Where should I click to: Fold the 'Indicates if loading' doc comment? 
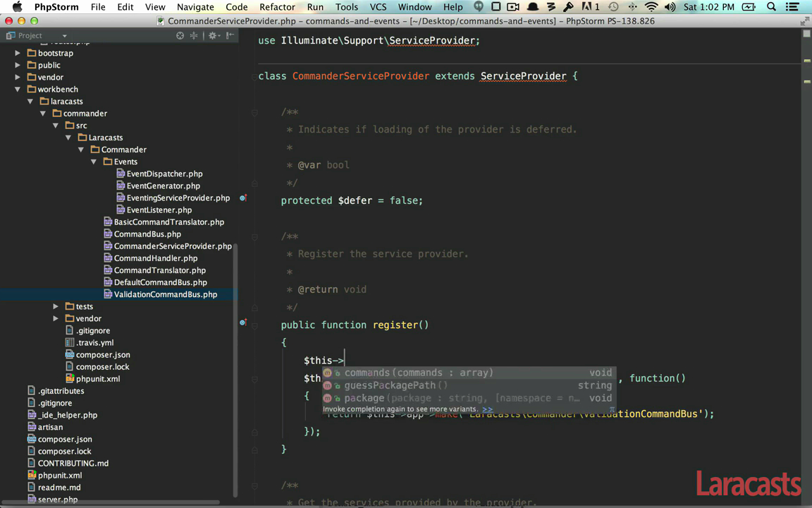click(x=254, y=112)
